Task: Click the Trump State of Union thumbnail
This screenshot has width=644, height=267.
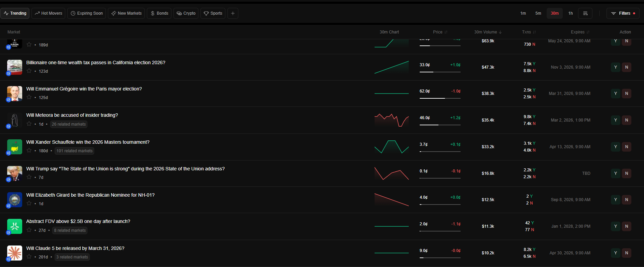Action: (x=15, y=173)
